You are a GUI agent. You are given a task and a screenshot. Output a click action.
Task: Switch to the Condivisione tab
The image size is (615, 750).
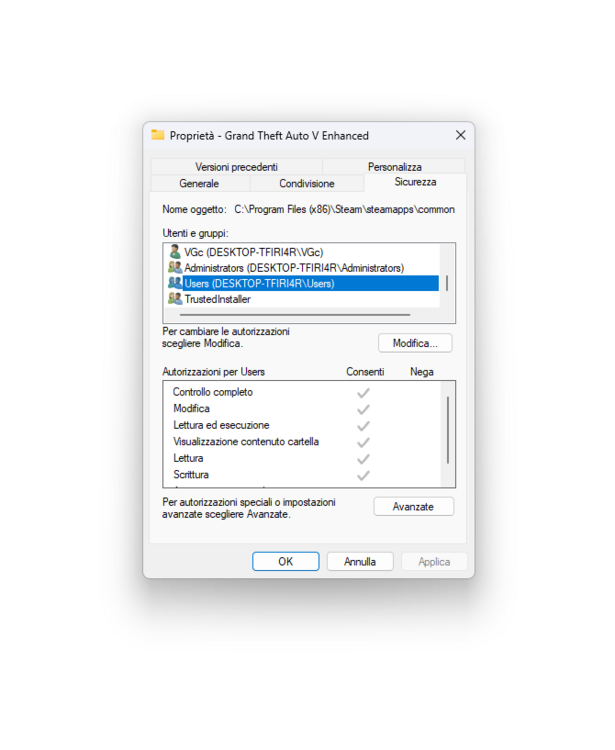pyautogui.click(x=307, y=183)
